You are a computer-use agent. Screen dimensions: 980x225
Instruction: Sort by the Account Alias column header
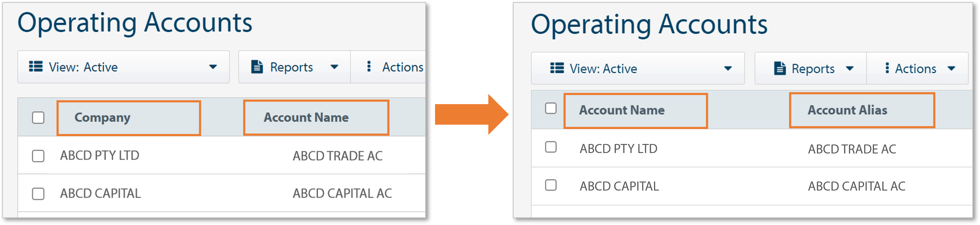(847, 110)
